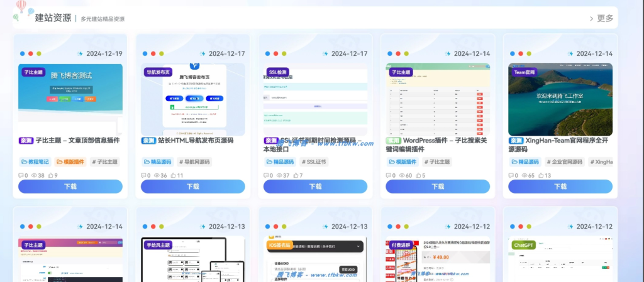
Task: Click views eye icon showing 65
Action: [525, 175]
